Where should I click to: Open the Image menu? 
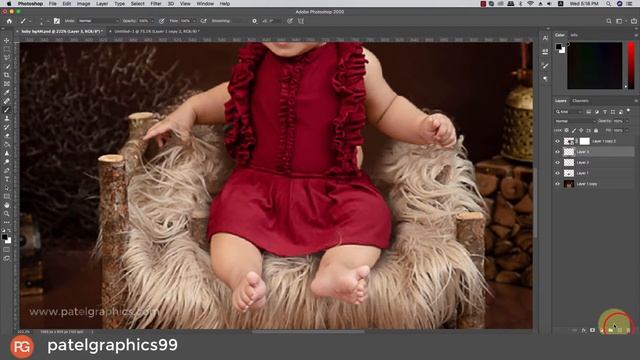(x=83, y=4)
